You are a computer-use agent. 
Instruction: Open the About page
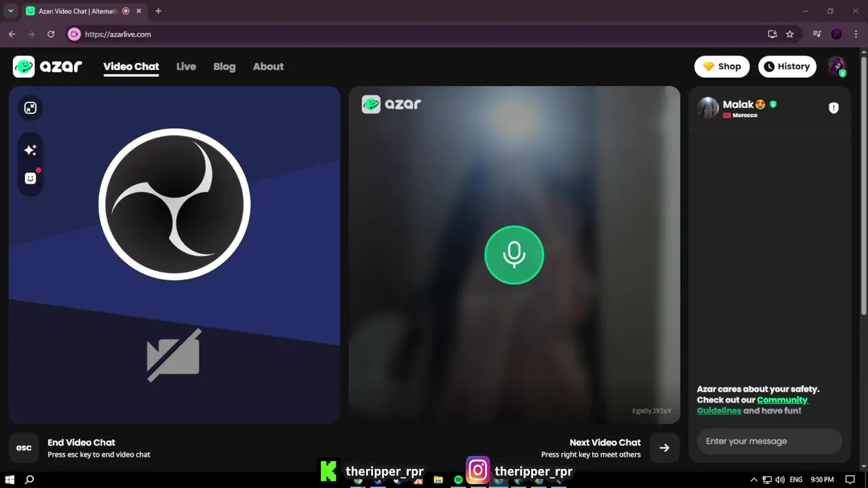[268, 66]
